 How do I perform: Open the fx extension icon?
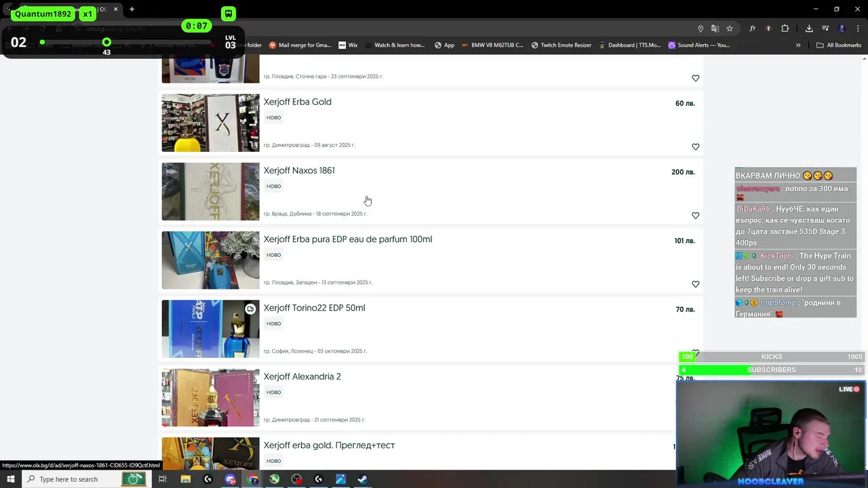(752, 28)
